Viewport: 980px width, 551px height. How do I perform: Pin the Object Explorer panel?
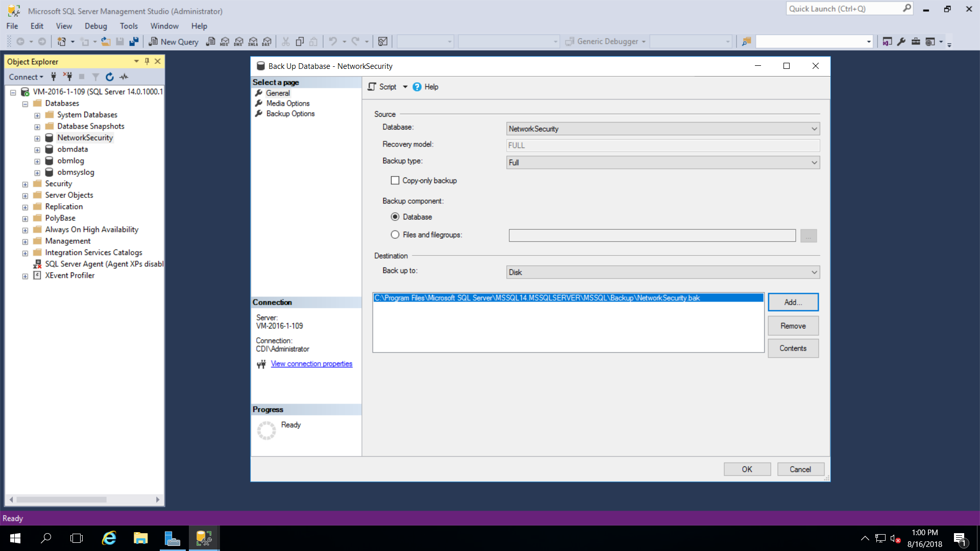(x=146, y=61)
